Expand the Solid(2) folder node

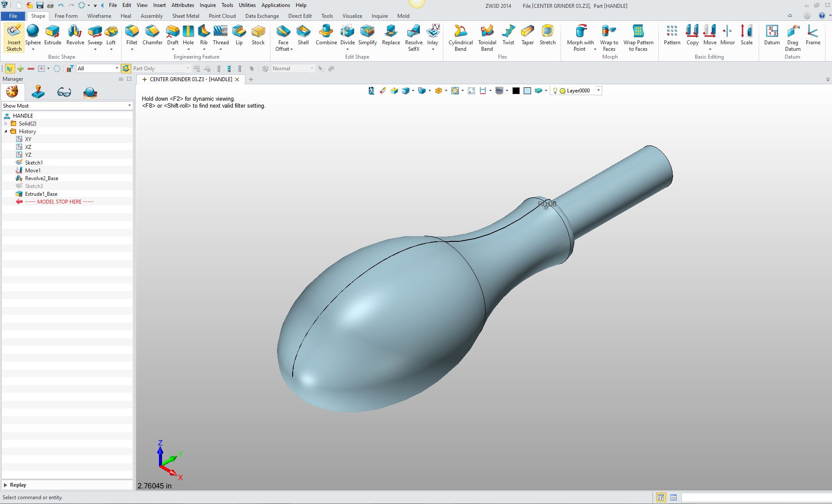coord(6,124)
